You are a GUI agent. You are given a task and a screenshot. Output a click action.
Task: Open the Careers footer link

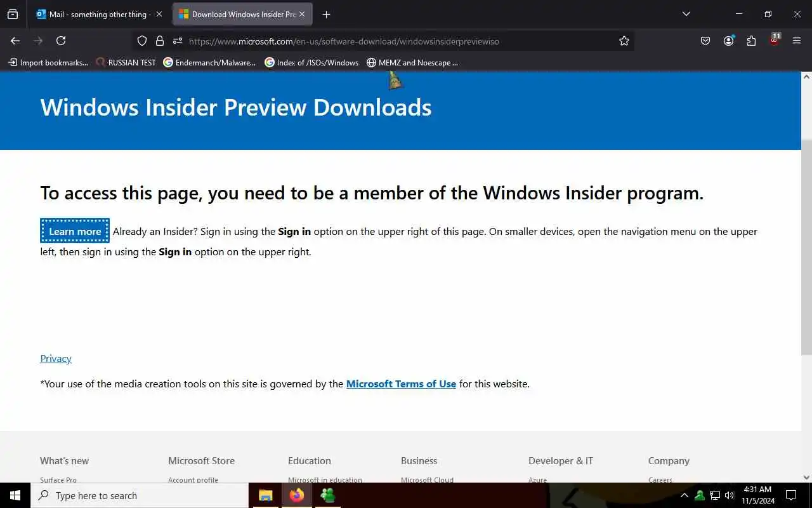coord(660,479)
